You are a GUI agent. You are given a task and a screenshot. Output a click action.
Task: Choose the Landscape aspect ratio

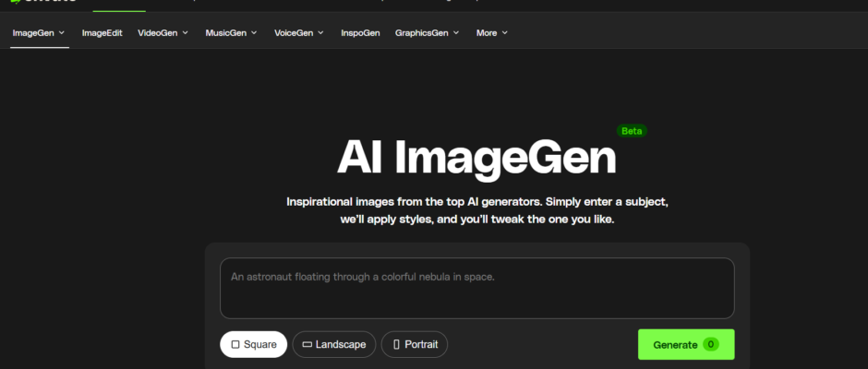pyautogui.click(x=334, y=345)
